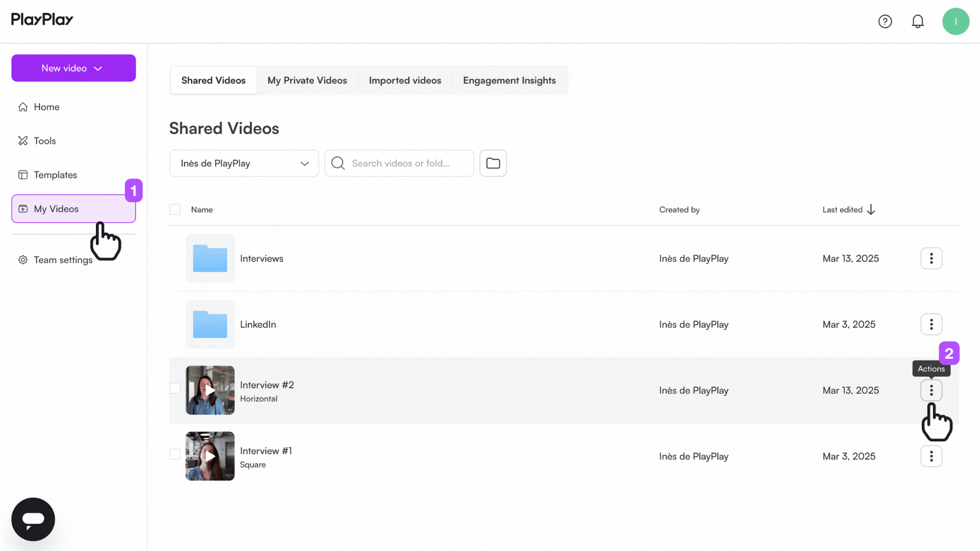
Task: Click the Square format label
Action: [x=253, y=465]
